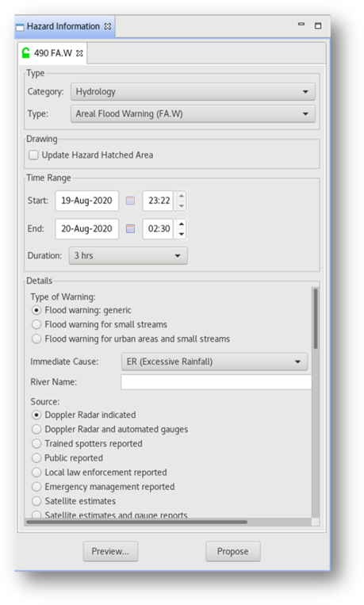Viewport: 364px width, 605px height.
Task: Increase the End time with the up arrow
Action: (x=181, y=224)
